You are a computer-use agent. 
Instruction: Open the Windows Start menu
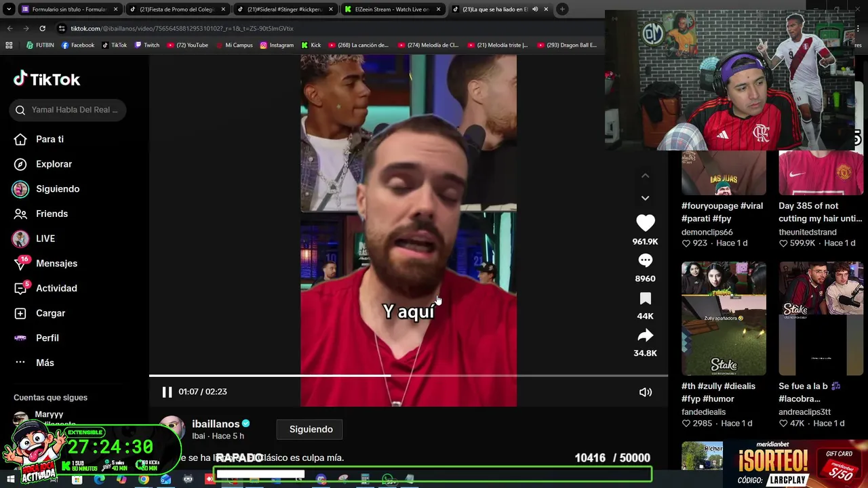10,480
